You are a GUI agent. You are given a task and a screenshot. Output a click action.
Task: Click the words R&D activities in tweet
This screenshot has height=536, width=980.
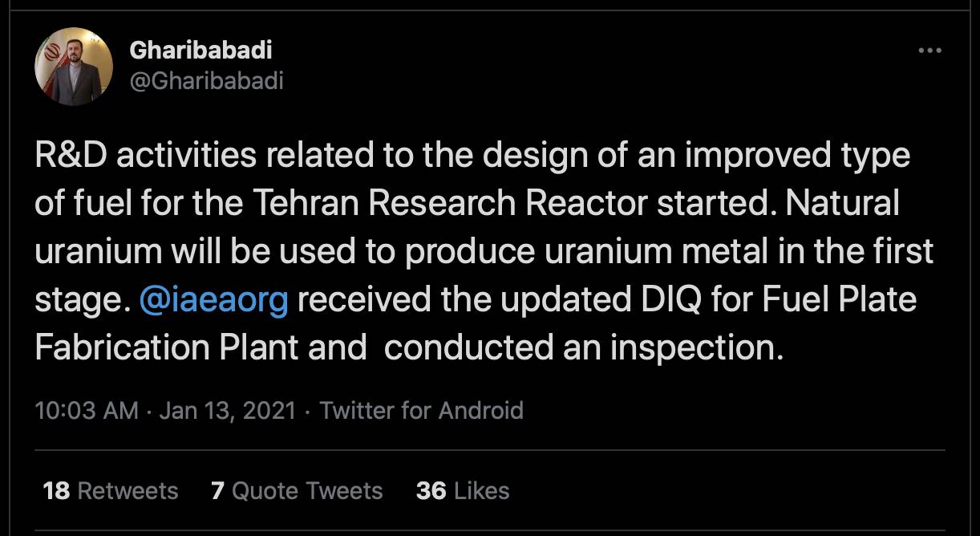click(x=148, y=155)
